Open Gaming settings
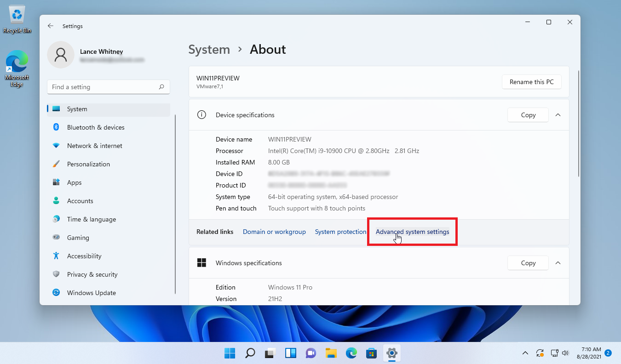Image resolution: width=621 pixels, height=364 pixels. (109, 238)
